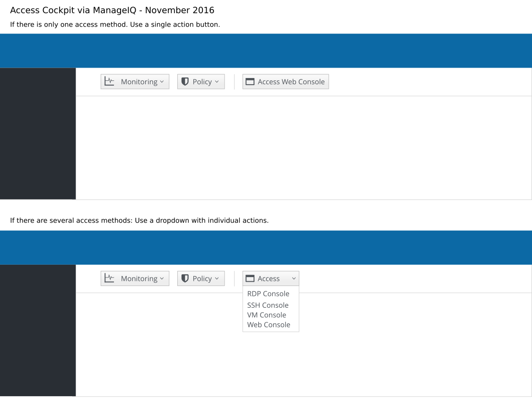Click the Policy shield icon in bottom mockup

(185, 278)
